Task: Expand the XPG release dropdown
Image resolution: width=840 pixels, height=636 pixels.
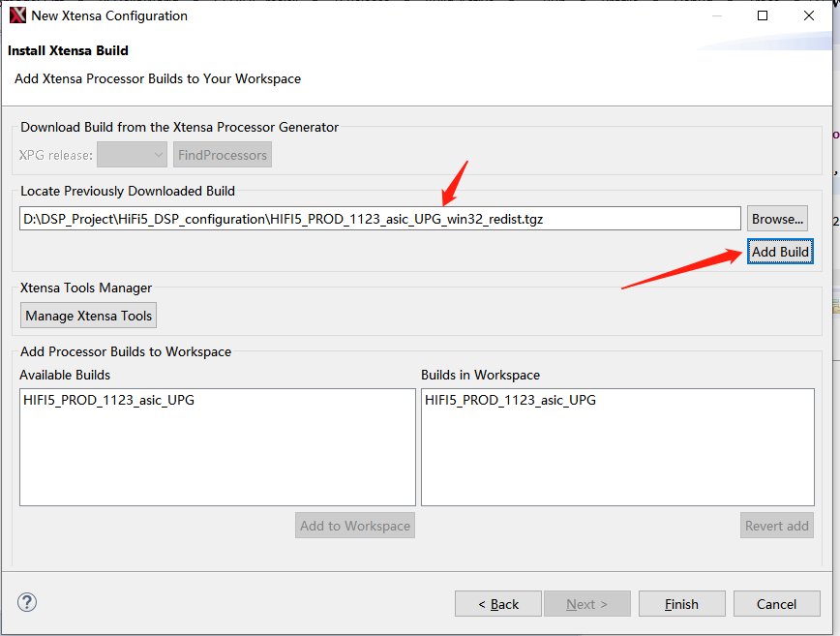Action: (x=132, y=155)
